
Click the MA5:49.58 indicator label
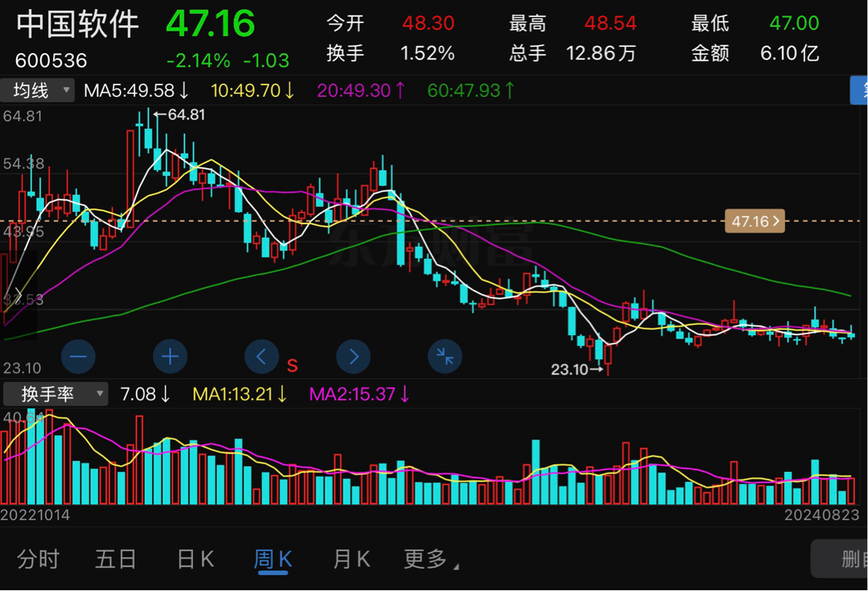pyautogui.click(x=136, y=90)
